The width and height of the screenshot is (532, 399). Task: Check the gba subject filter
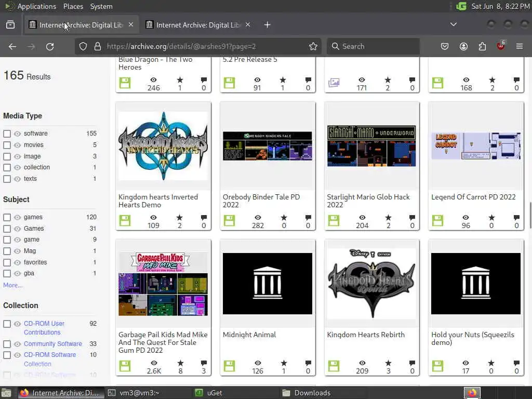click(x=7, y=273)
